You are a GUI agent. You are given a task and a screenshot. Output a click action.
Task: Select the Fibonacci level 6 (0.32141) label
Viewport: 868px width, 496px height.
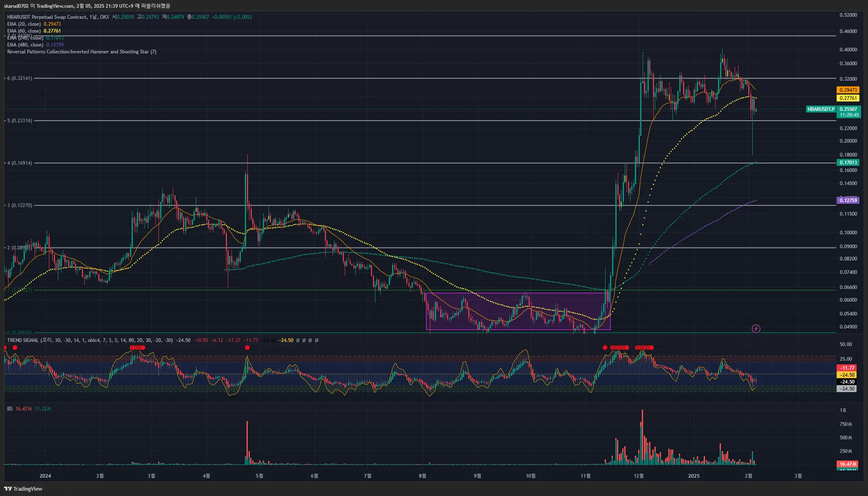click(x=19, y=78)
